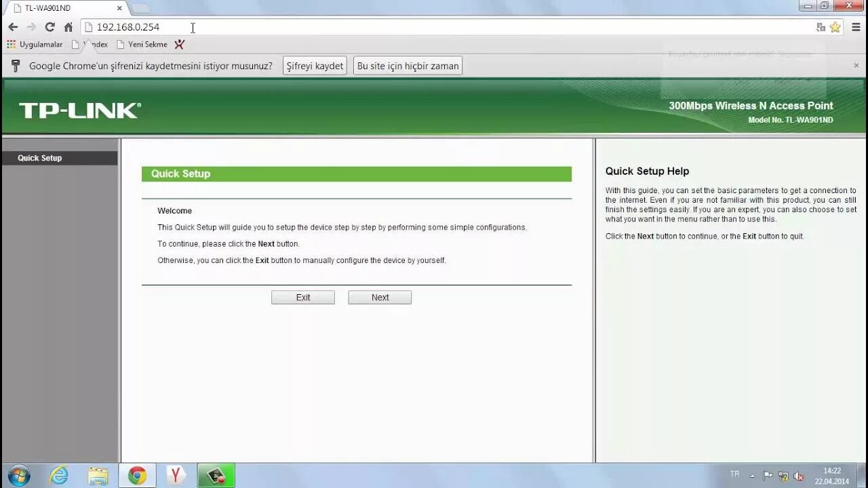Click the Welcome text in Quick Setup
Screen dimensions: 868x488
(174, 211)
